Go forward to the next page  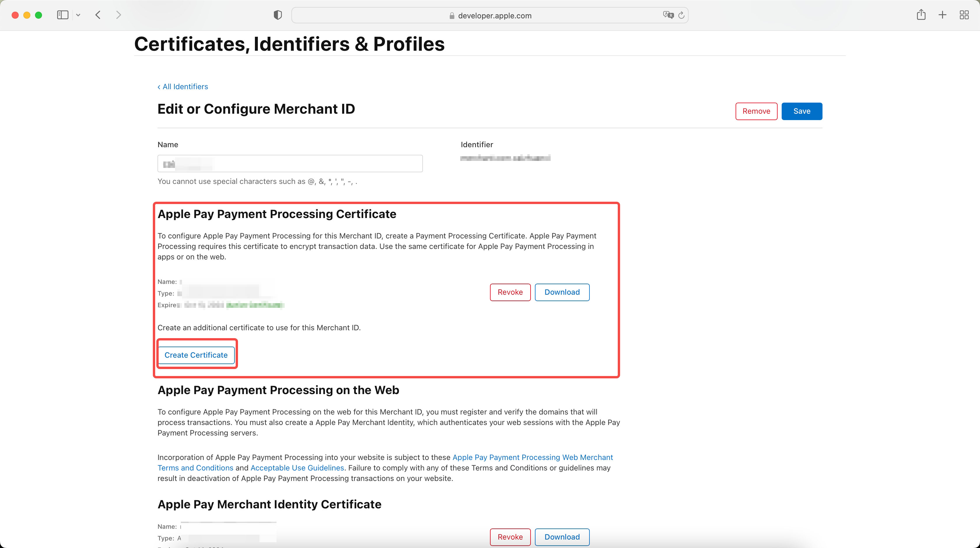click(119, 15)
